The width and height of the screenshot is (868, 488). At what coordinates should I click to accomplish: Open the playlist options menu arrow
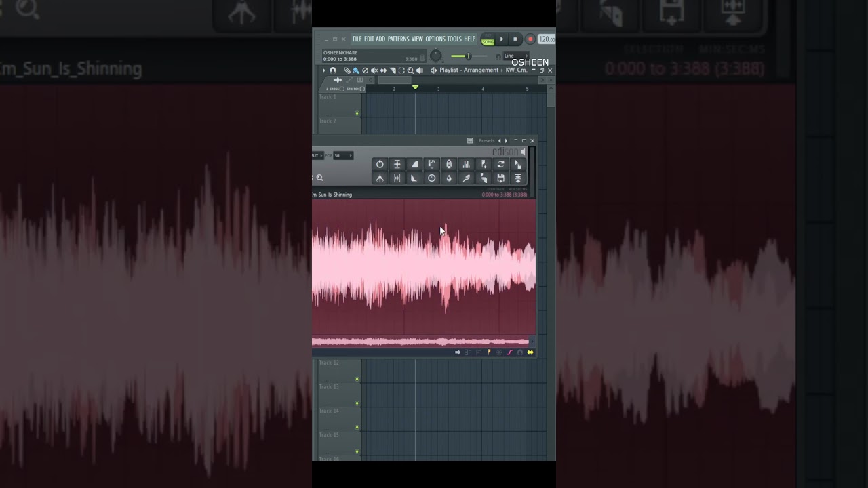(323, 70)
